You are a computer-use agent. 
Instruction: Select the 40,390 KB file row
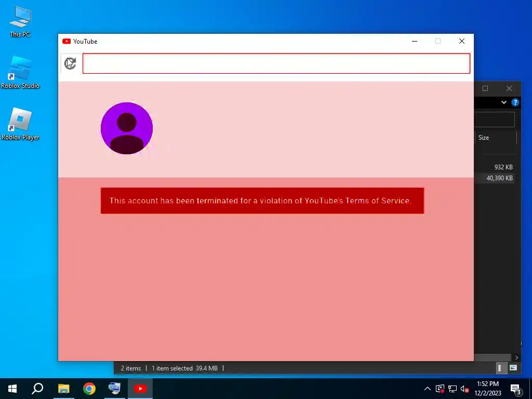(495, 178)
